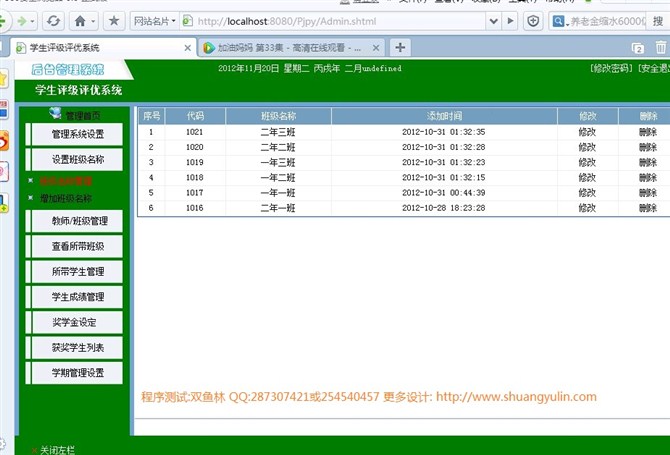Switch to the 学生评级评优系统 tab
This screenshot has width=670, height=455.
click(103, 47)
